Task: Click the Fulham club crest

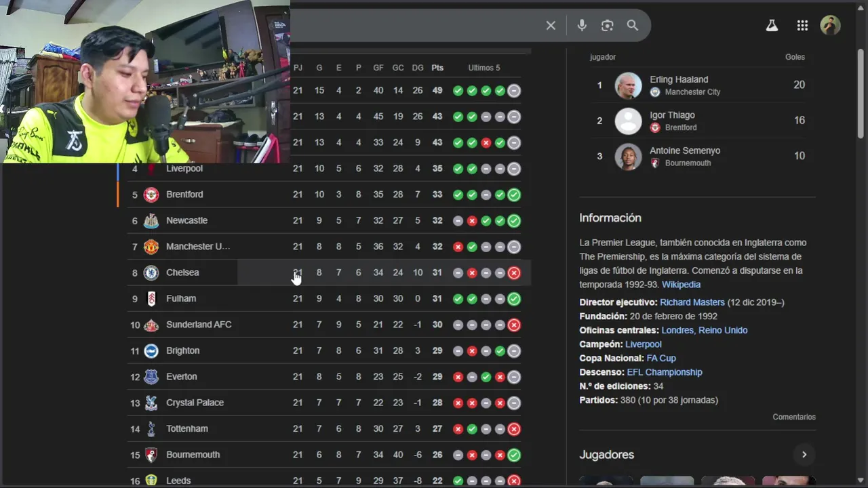Action: 151,298
